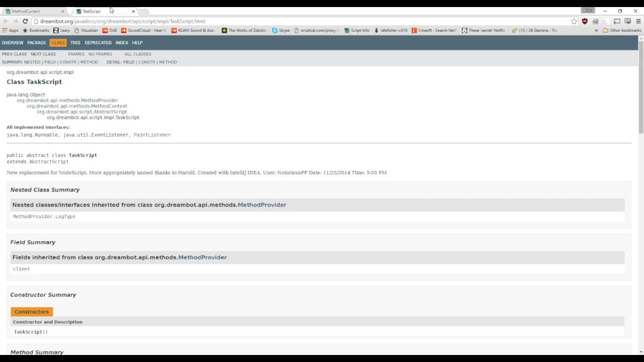Jump to CONSTR summary section

(68, 62)
